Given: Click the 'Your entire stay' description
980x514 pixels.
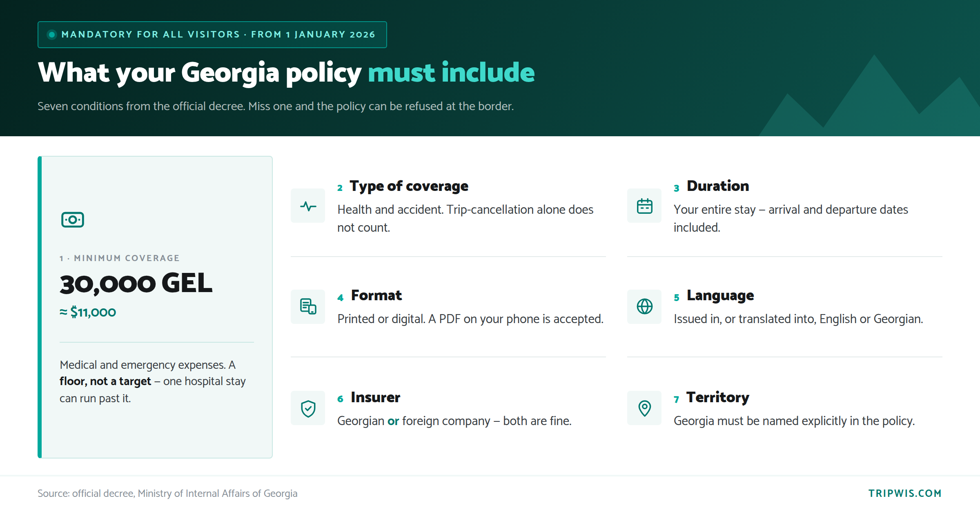Looking at the screenshot, I should tap(791, 218).
